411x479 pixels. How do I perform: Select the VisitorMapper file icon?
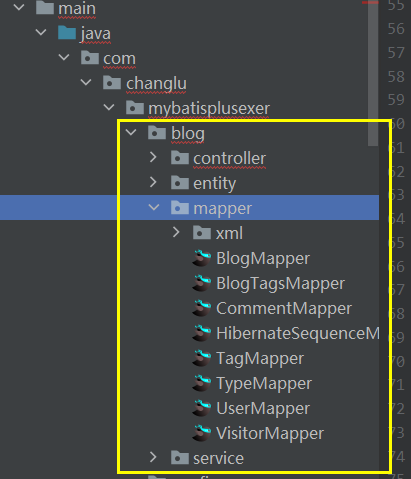202,433
